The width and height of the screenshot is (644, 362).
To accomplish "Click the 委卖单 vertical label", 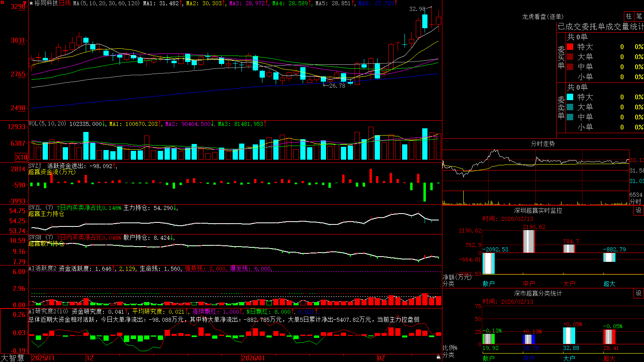I will [561, 108].
